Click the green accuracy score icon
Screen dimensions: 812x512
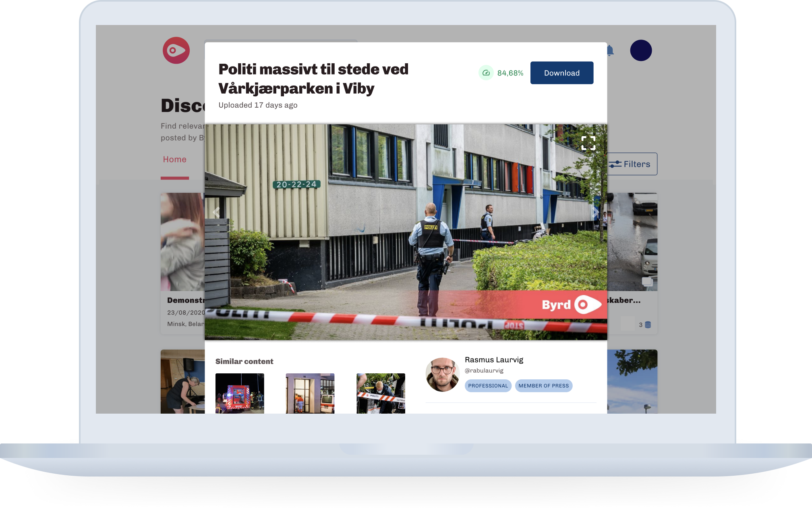(486, 73)
